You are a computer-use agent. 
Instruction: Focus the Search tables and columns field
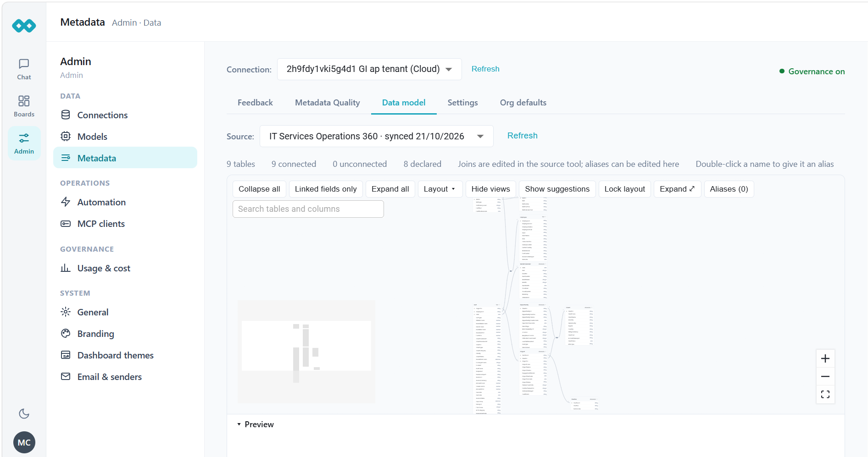coord(308,209)
